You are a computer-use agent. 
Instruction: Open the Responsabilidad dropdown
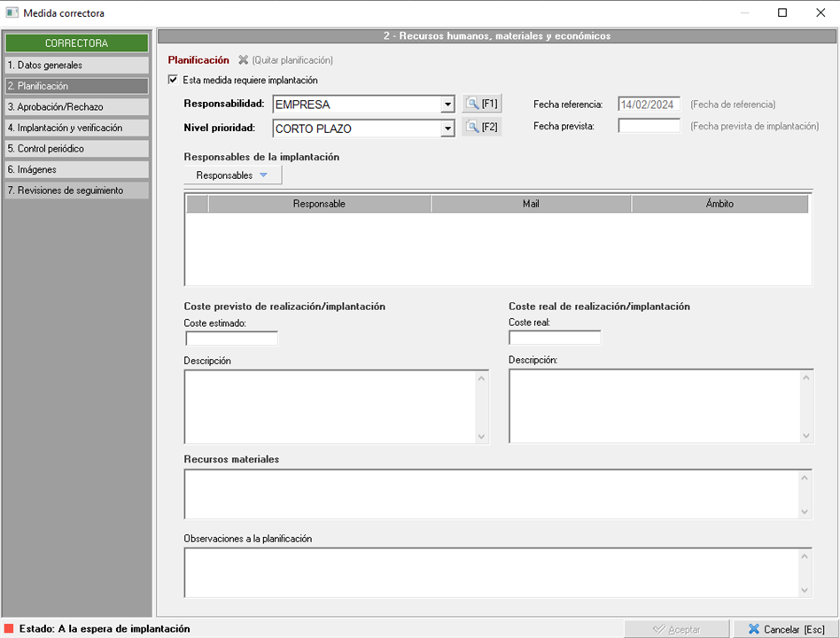pos(447,105)
